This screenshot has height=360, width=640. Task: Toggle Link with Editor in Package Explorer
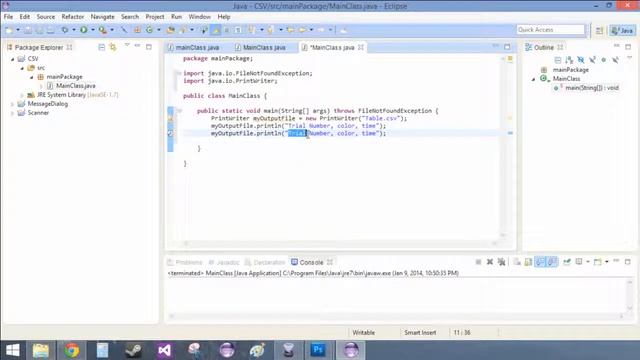113,47
